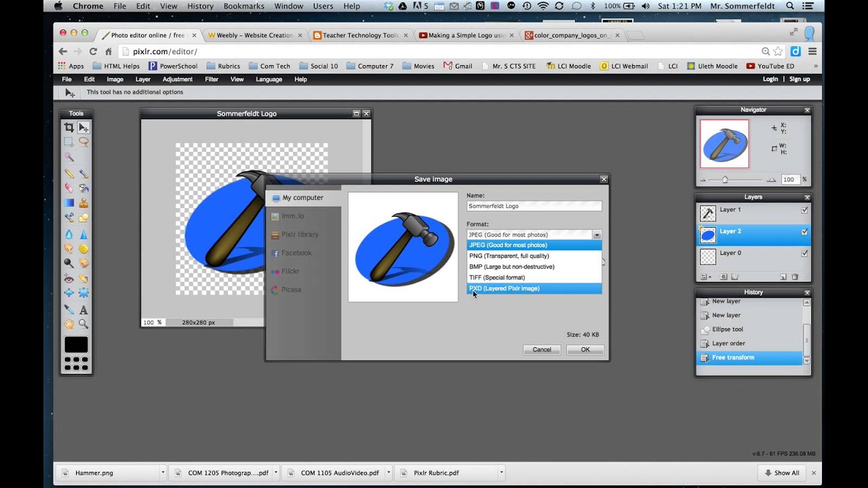
Task: Click the delete layer trash icon
Action: [x=795, y=277]
